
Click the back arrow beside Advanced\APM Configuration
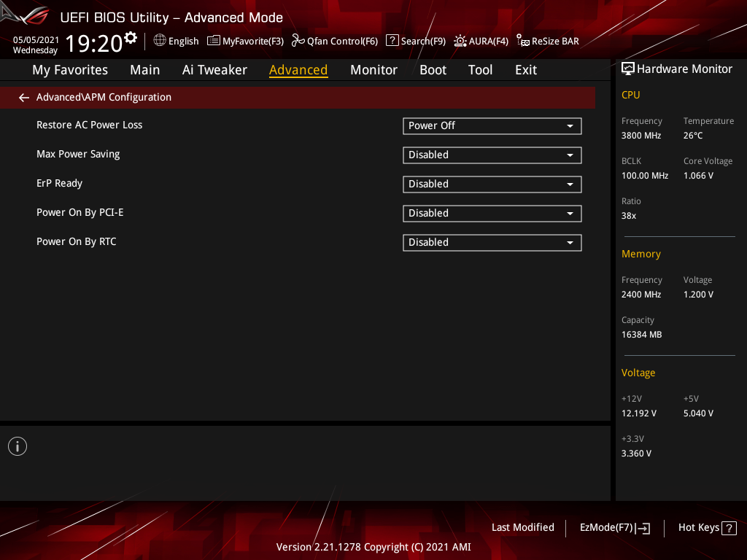click(24, 98)
